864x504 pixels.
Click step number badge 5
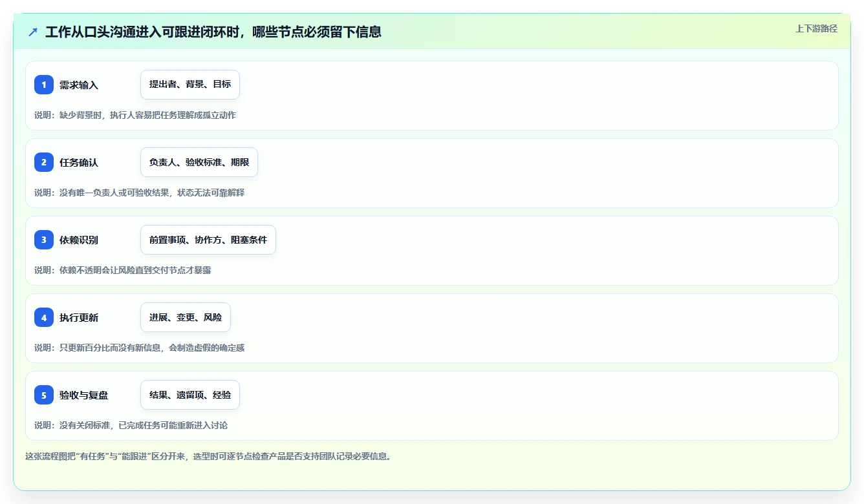point(44,395)
